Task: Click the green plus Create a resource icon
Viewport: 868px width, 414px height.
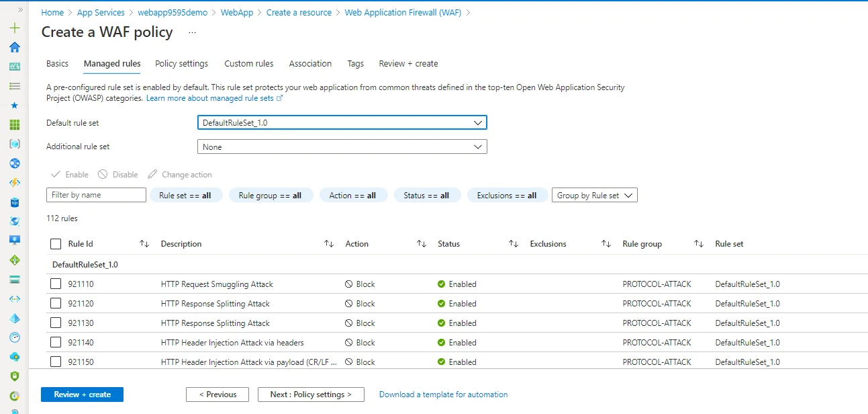Action: (x=15, y=28)
